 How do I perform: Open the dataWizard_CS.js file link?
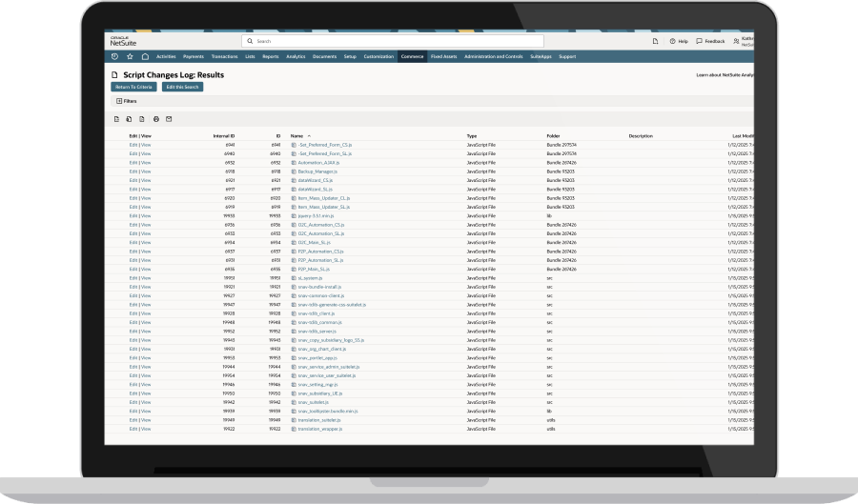316,180
